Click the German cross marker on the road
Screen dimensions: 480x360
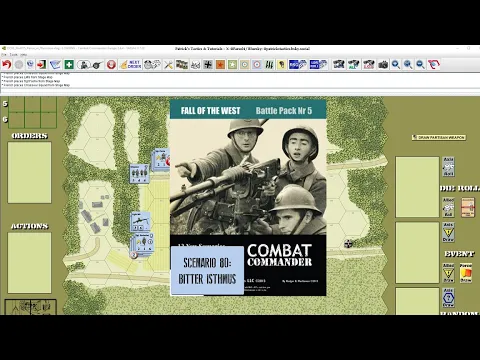348,244
